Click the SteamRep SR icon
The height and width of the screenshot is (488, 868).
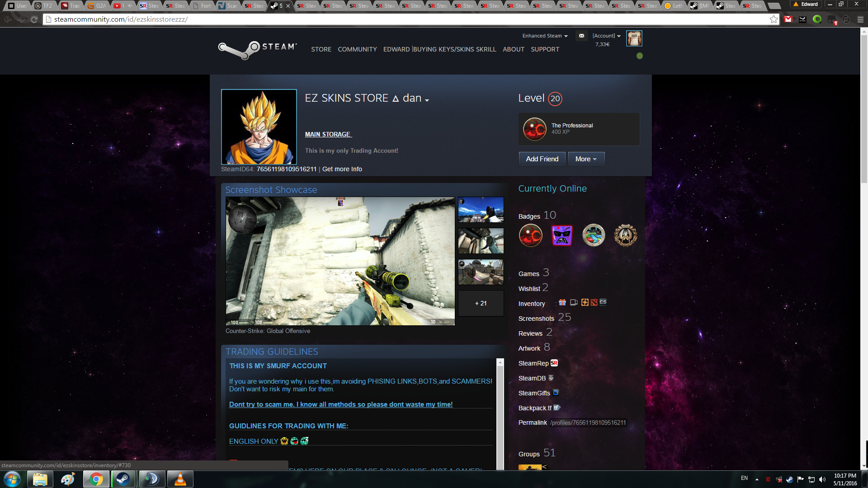click(554, 363)
